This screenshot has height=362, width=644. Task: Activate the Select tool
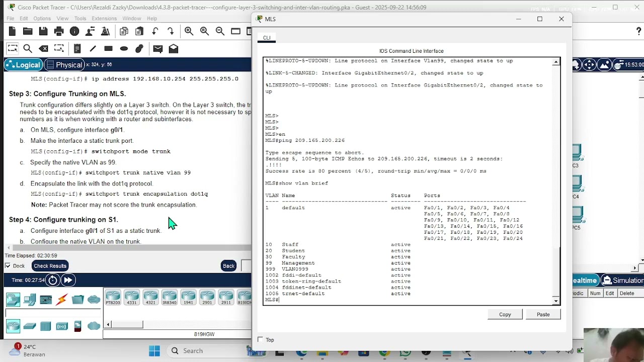12,49
